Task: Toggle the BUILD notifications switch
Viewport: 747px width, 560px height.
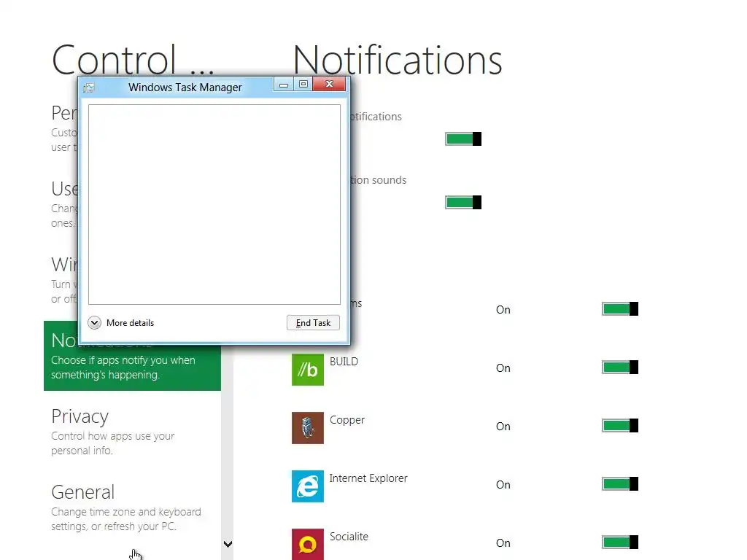Action: [x=620, y=367]
